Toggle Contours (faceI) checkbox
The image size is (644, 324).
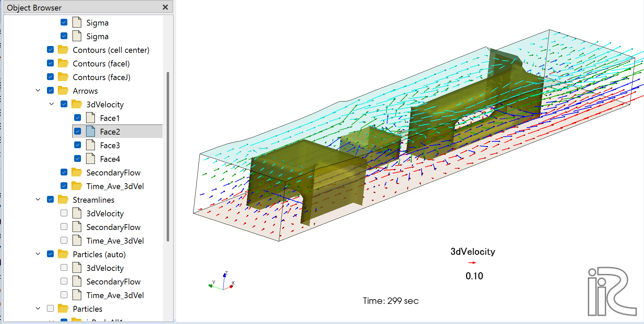pyautogui.click(x=50, y=63)
